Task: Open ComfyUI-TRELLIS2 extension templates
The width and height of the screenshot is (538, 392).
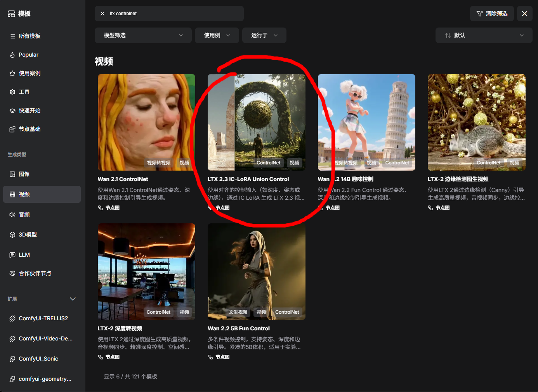Action: pos(42,318)
